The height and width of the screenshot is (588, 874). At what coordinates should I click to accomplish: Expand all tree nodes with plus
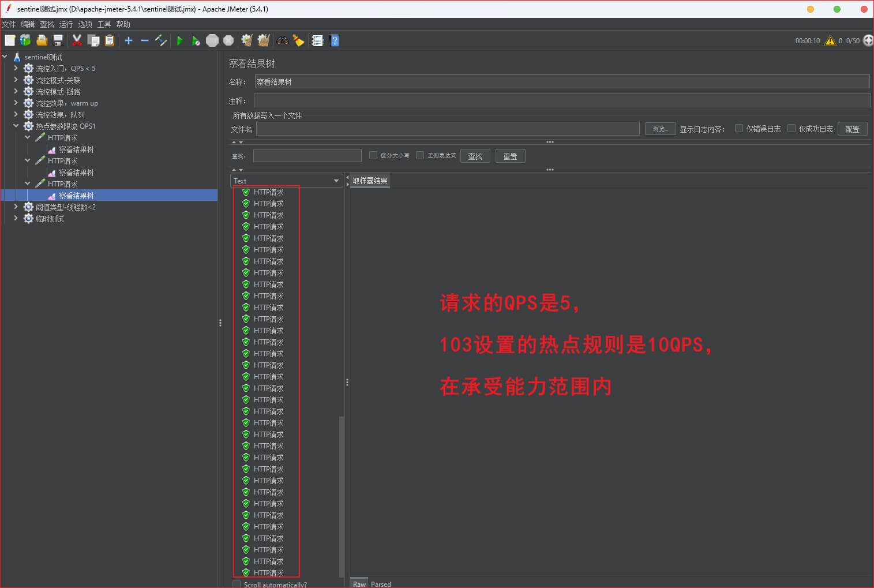pos(129,40)
